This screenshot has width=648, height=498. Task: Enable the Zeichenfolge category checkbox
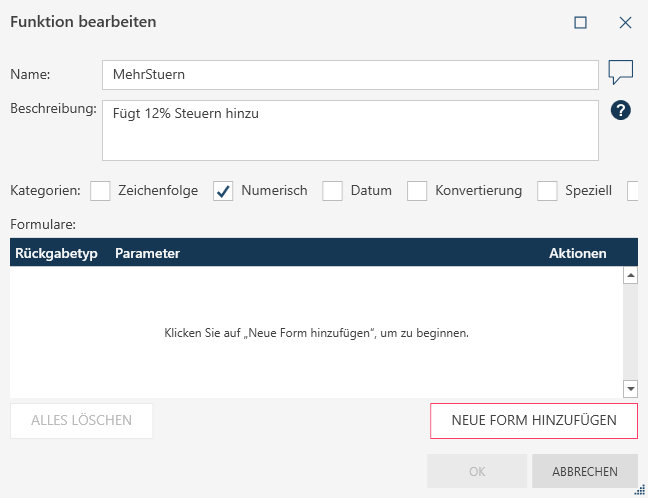[x=100, y=191]
